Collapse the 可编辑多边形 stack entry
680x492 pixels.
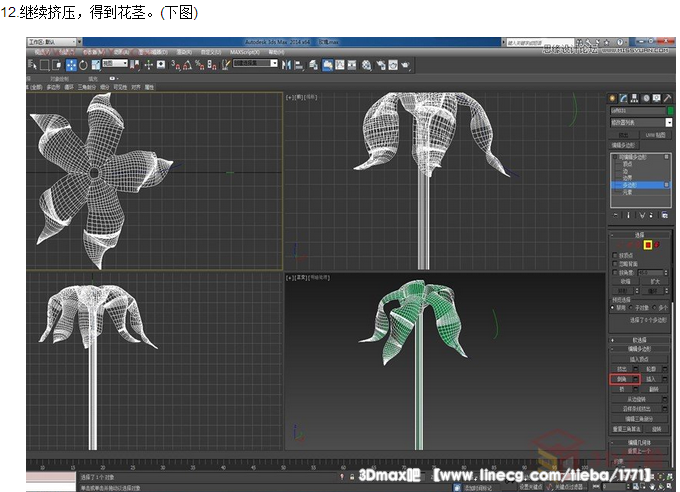coord(615,157)
